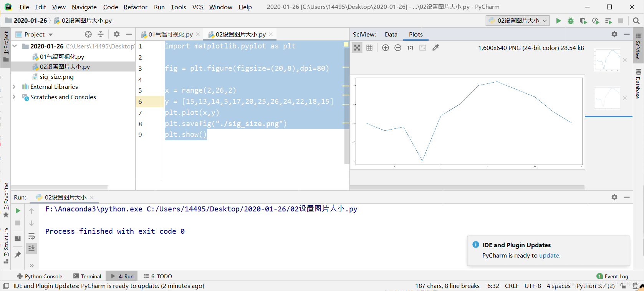Select sig_size.png in the project tree
Viewport: 644px width, 291px height.
click(x=56, y=76)
